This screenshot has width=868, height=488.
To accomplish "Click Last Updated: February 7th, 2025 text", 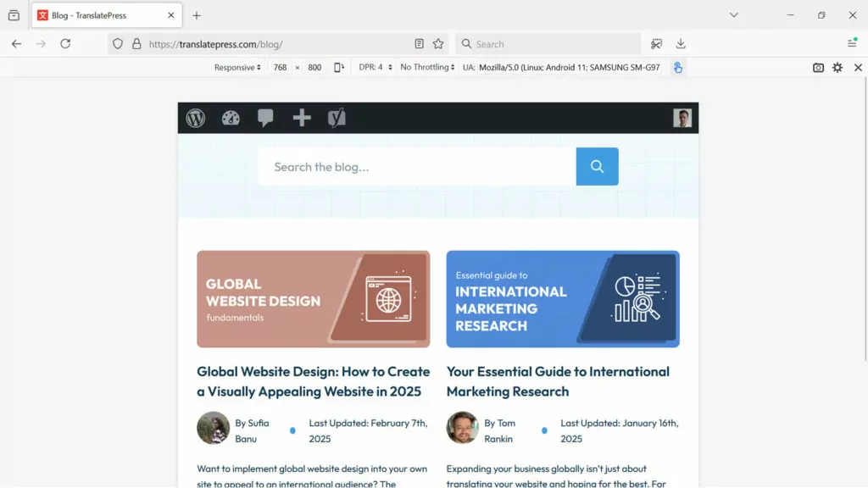I will tap(368, 430).
